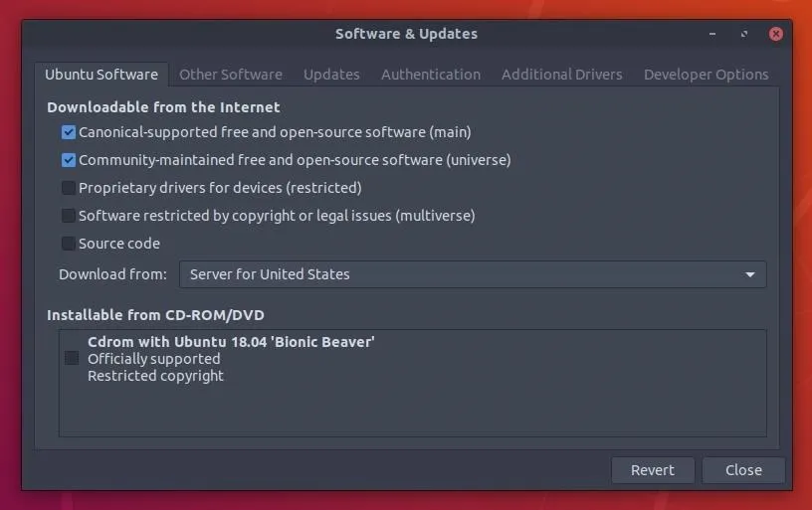Screen dimensions: 812x510
Task: Switch to the Other Software tab
Action: point(231,75)
